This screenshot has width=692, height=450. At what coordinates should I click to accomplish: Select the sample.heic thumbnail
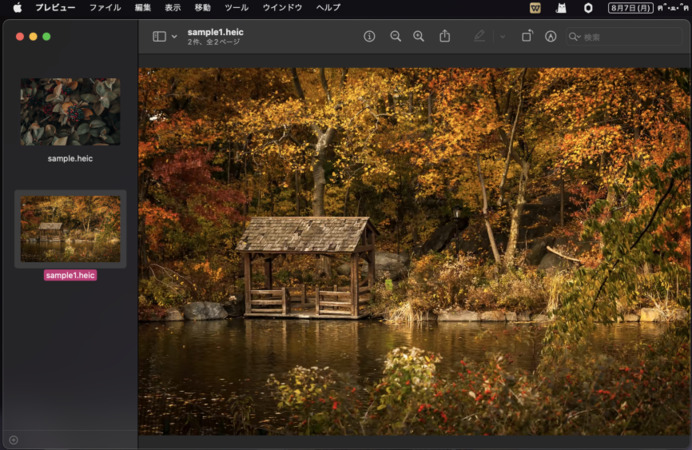point(70,112)
